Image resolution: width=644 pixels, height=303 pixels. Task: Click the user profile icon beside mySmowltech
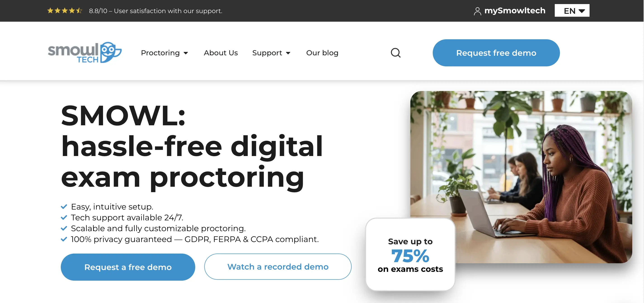tap(477, 11)
